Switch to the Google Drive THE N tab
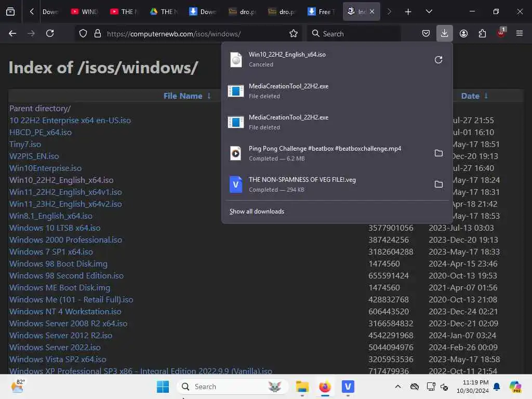Viewport: 532px width, 399px height. pos(164,11)
